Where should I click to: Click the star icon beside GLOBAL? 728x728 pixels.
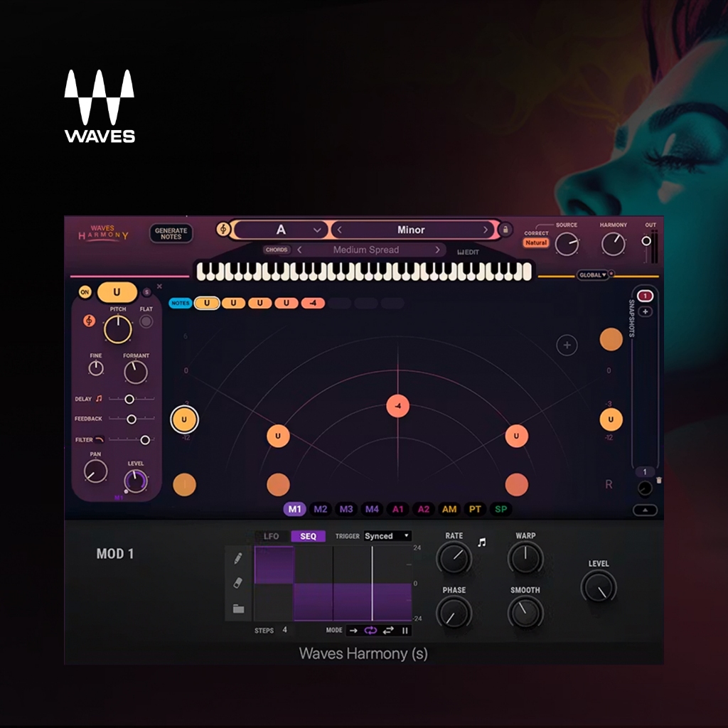(611, 274)
